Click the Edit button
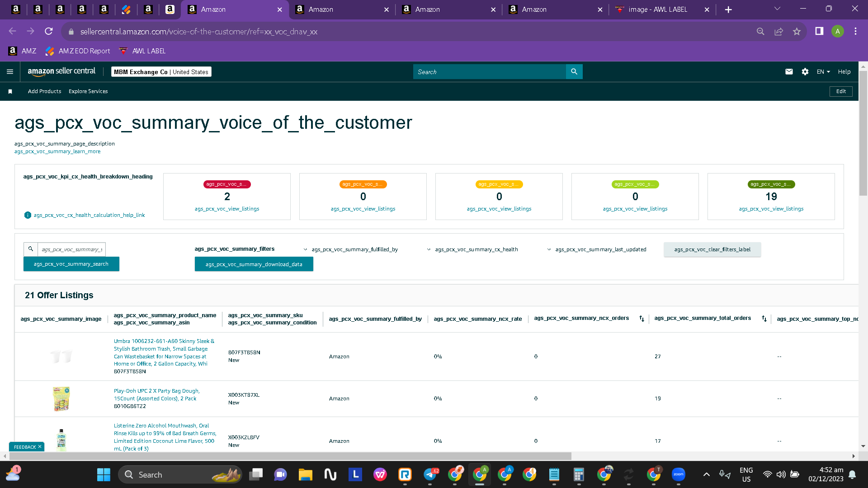This screenshot has width=868, height=488. (841, 91)
